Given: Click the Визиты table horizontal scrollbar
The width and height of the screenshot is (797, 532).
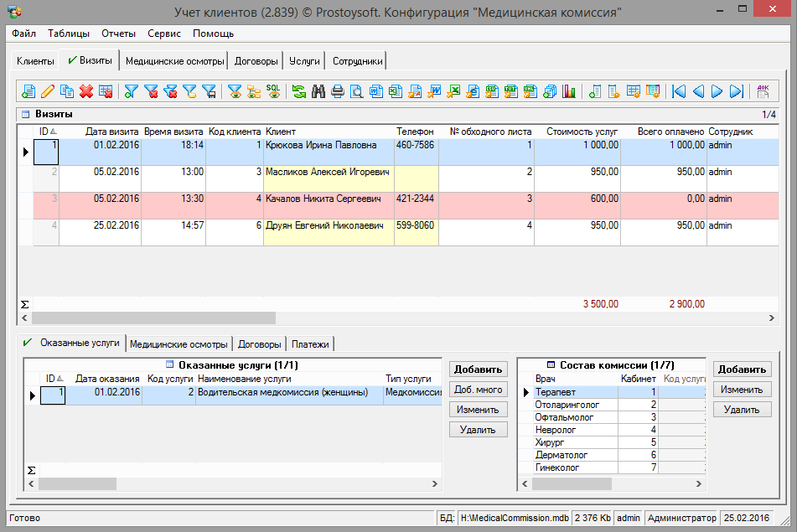Looking at the screenshot, I should click(153, 318).
